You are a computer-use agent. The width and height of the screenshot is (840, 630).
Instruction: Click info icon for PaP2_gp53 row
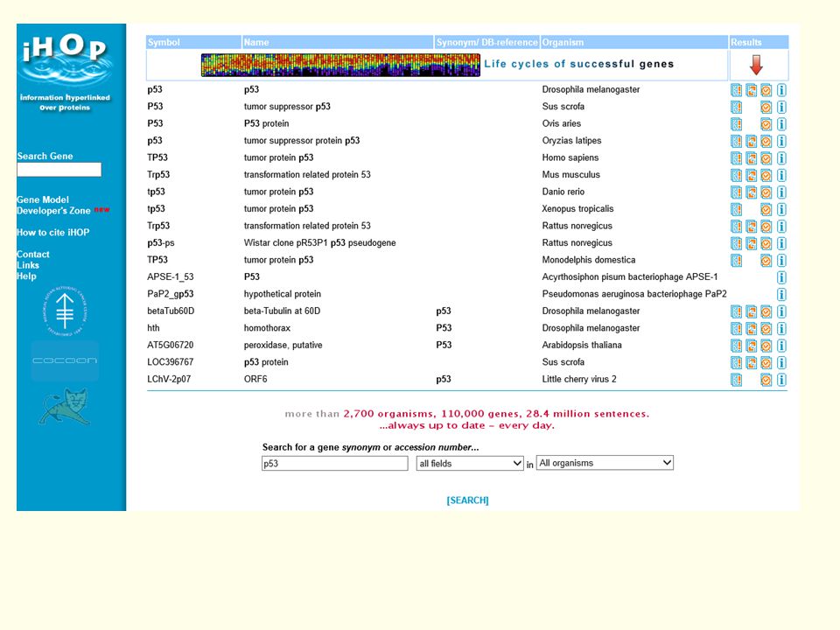[781, 295]
